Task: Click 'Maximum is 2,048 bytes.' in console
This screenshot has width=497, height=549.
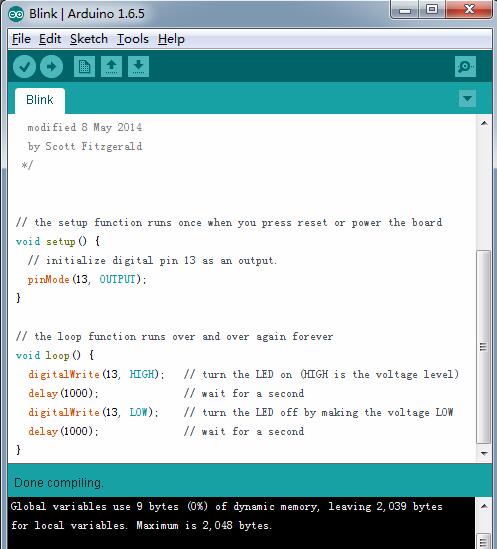Action: [x=204, y=525]
